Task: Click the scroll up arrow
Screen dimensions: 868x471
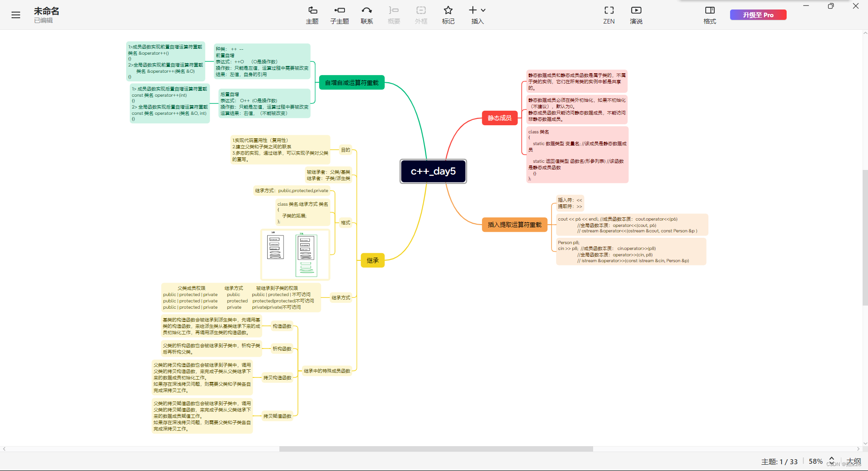Action: (x=865, y=33)
